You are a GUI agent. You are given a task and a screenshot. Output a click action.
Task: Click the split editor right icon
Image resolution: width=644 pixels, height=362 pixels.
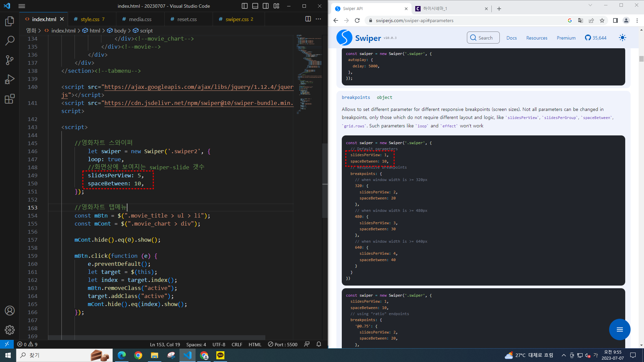click(x=308, y=19)
